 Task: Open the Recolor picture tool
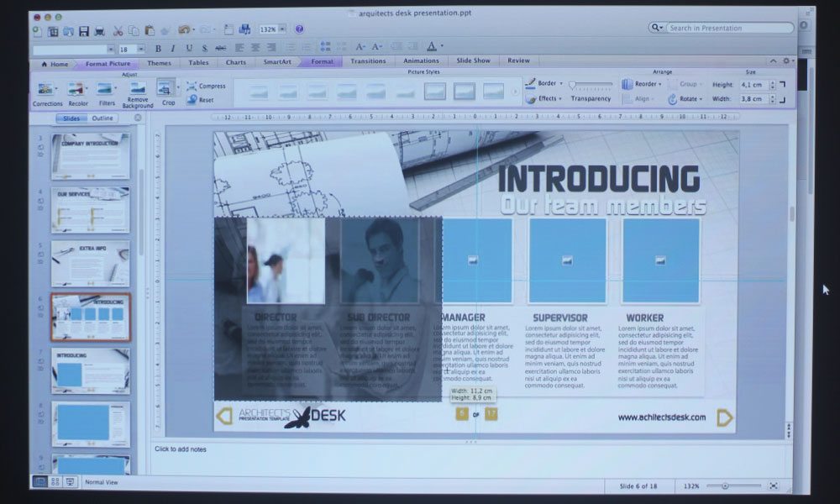pyautogui.click(x=77, y=94)
